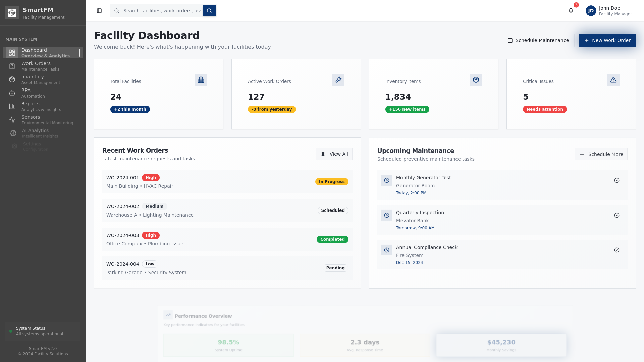Open Sensors Environmental Monitoring
Viewport: 644px width, 362px height.
[x=43, y=120]
